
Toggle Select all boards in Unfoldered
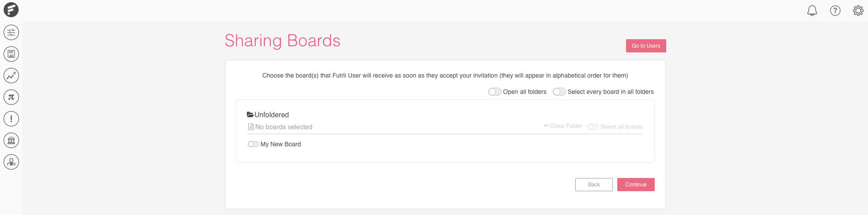pos(593,127)
